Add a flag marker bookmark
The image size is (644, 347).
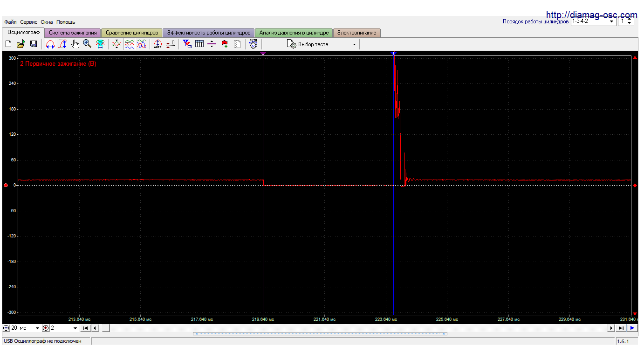[225, 44]
